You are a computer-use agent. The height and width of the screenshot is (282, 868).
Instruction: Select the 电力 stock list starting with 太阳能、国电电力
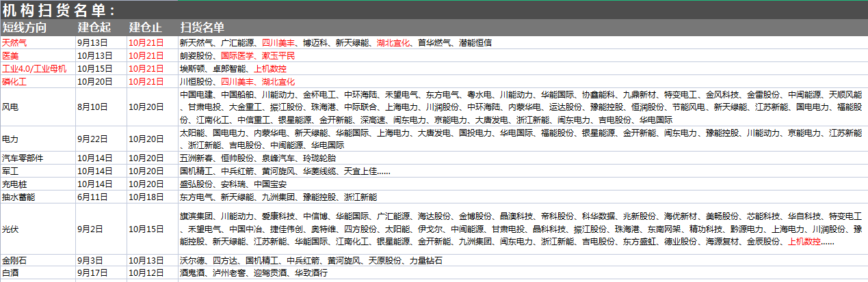pos(523,139)
